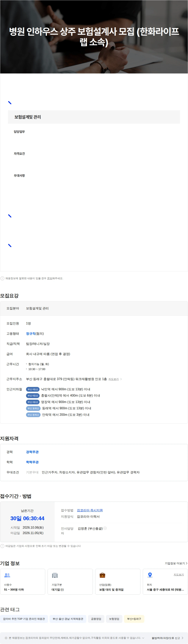Image resolution: width=188 pixels, height=644 pixels.
Task: Click the 부산 동해선 badge for 안락역
Action: click(33, 415)
